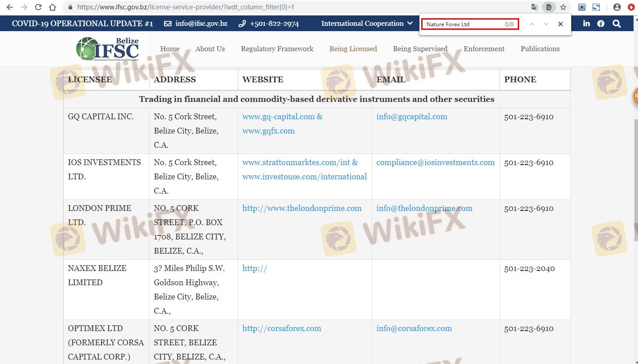Click the Trading in financial instruments group heading
The height and width of the screenshot is (364, 638).
[x=317, y=99]
